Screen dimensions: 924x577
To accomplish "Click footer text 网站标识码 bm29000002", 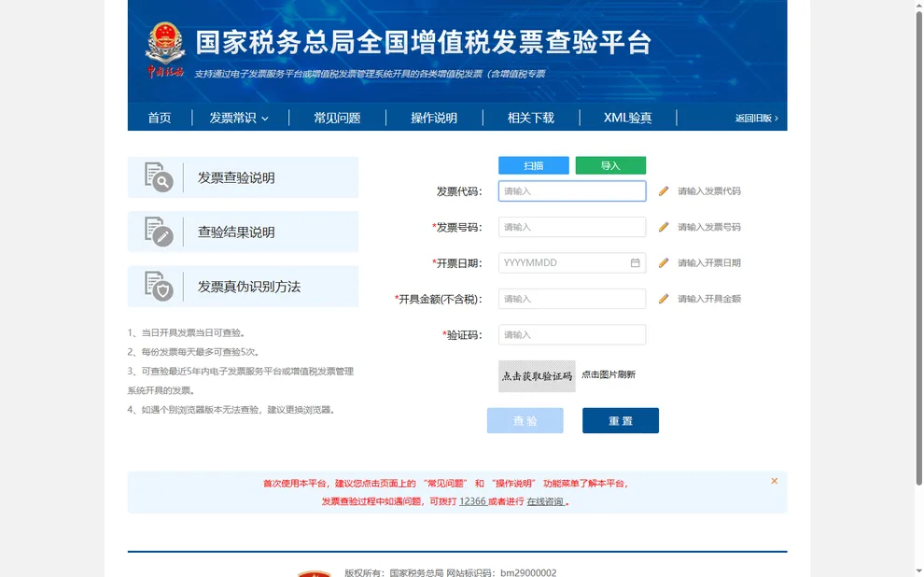I will click(x=501, y=572).
